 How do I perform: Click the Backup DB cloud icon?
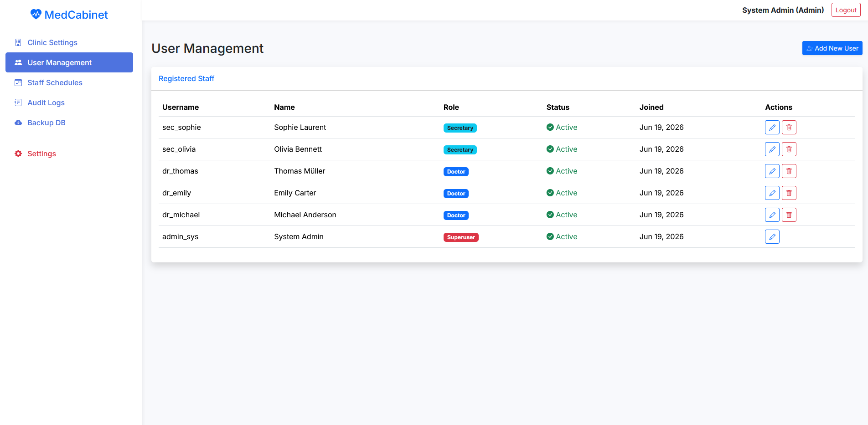18,123
